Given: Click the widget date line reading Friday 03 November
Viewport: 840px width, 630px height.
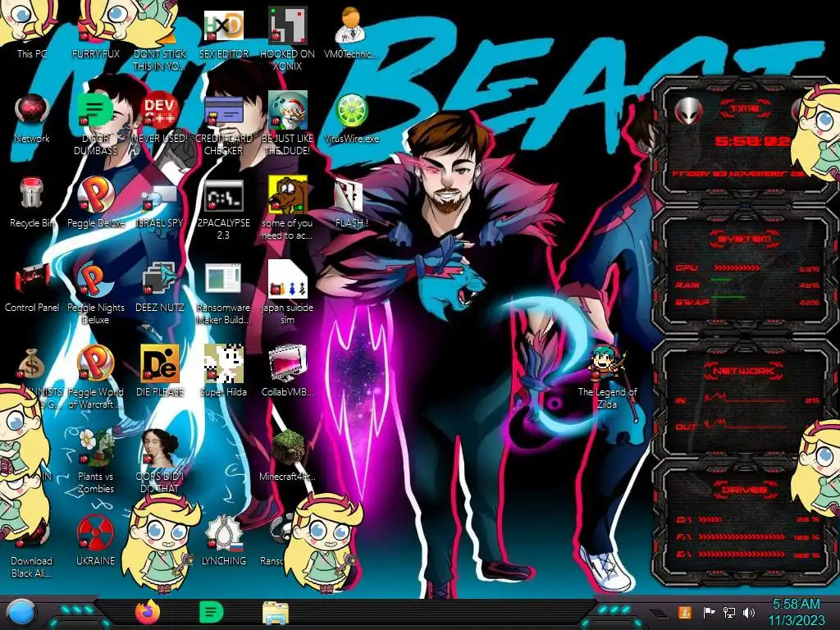Looking at the screenshot, I should [741, 174].
